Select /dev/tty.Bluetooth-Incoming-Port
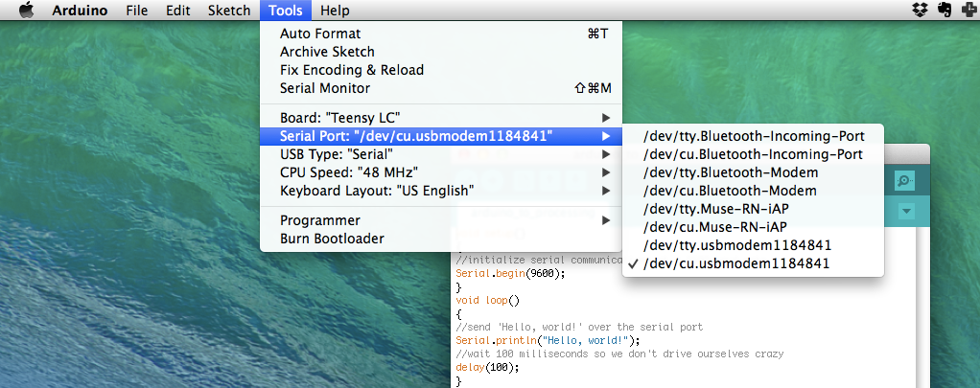Image resolution: width=980 pixels, height=388 pixels. tap(753, 136)
